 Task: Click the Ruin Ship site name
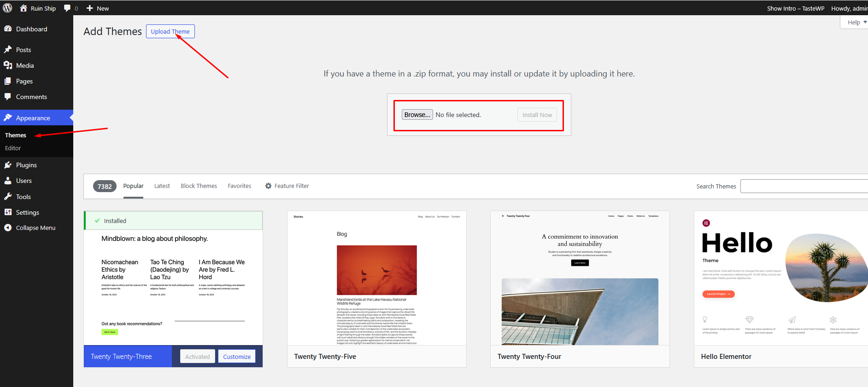(x=43, y=8)
